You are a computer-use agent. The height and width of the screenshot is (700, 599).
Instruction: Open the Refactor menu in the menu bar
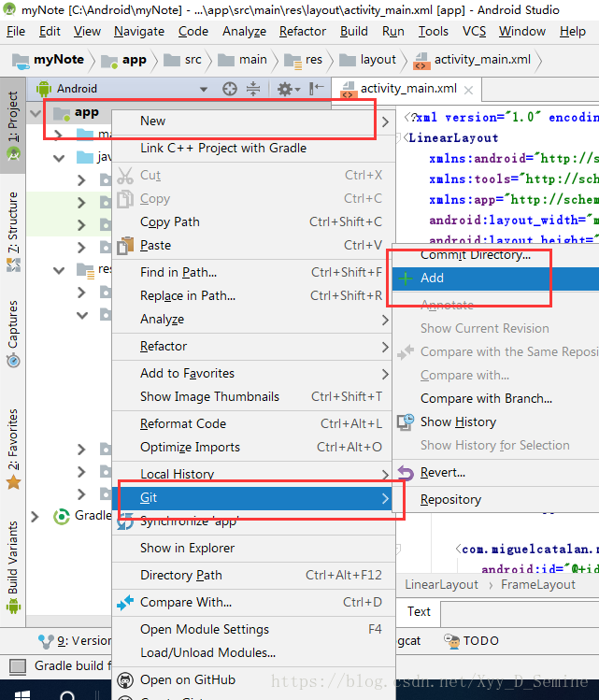click(303, 31)
